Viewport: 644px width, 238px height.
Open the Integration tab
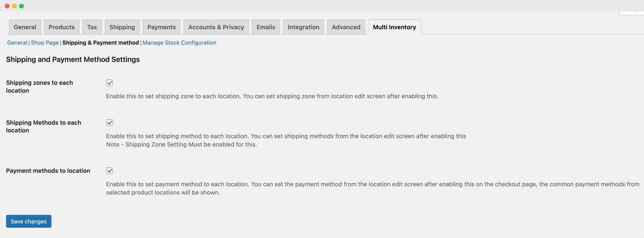point(303,27)
